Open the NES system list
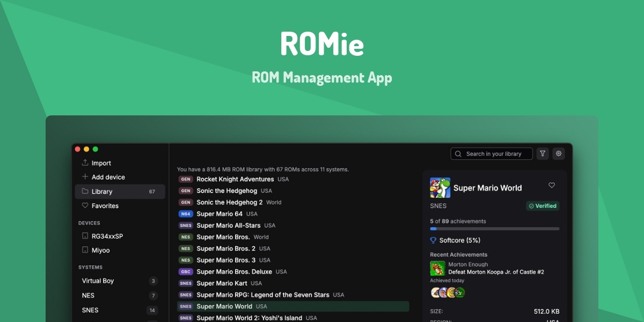644x322 pixels. pyautogui.click(x=120, y=295)
